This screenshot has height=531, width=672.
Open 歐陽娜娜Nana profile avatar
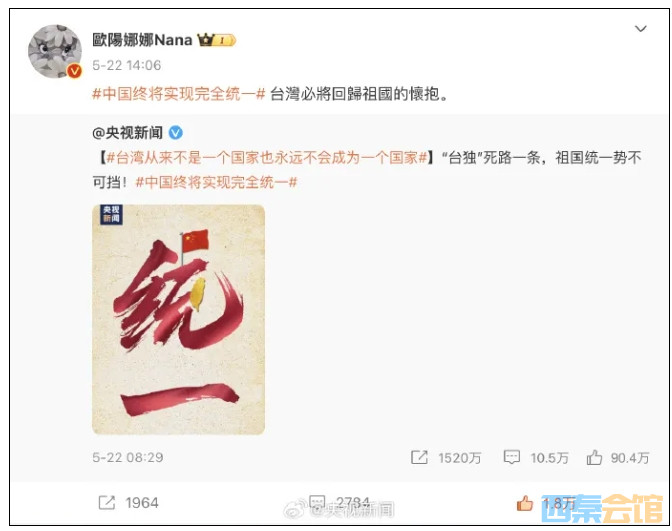[x=54, y=51]
